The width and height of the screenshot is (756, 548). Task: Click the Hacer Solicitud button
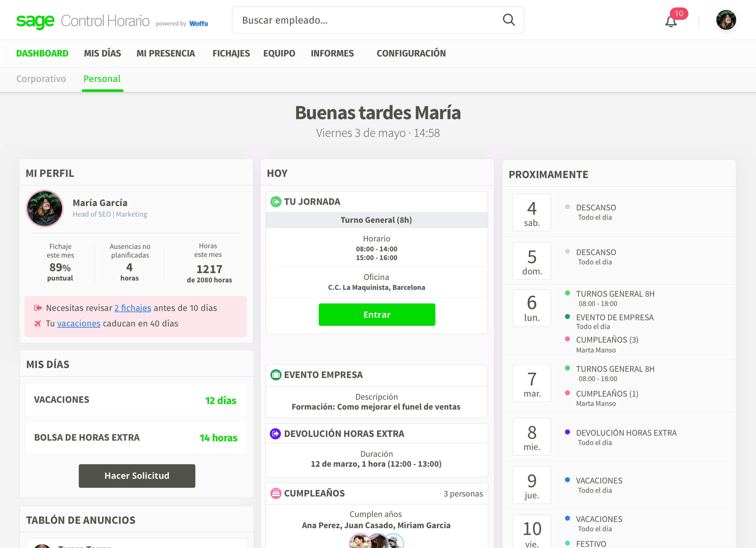(137, 476)
